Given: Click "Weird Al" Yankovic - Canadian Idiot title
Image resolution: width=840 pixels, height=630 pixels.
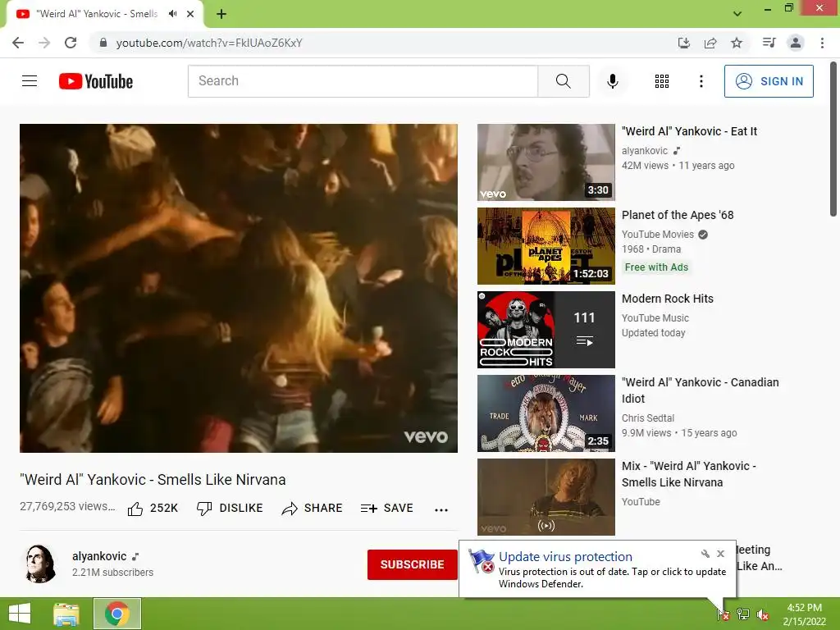Looking at the screenshot, I should tap(701, 390).
